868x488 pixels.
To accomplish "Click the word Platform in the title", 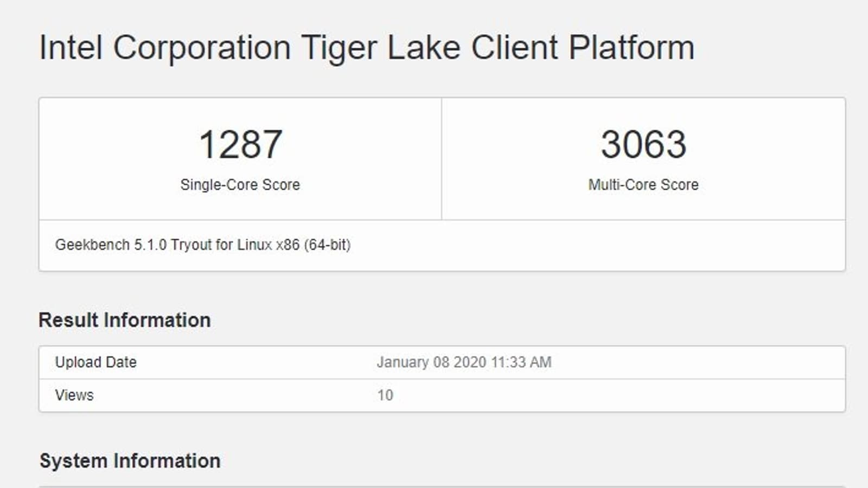I will click(x=631, y=48).
